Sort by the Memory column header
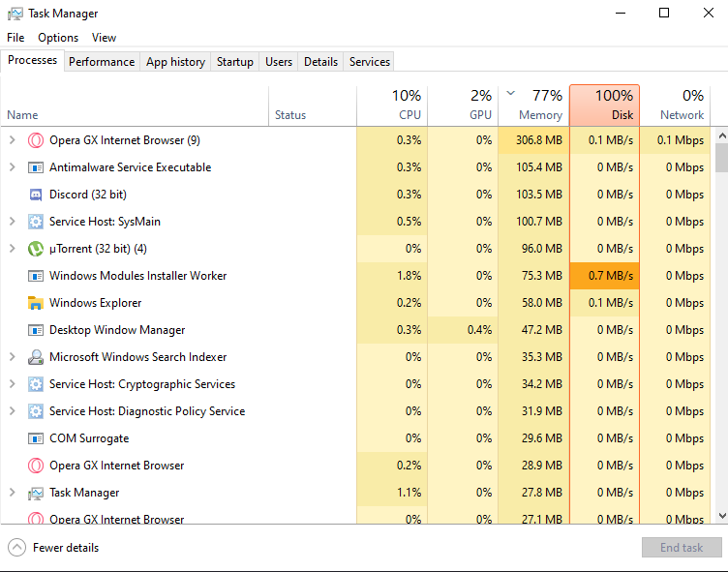728x572 pixels. 534,105
